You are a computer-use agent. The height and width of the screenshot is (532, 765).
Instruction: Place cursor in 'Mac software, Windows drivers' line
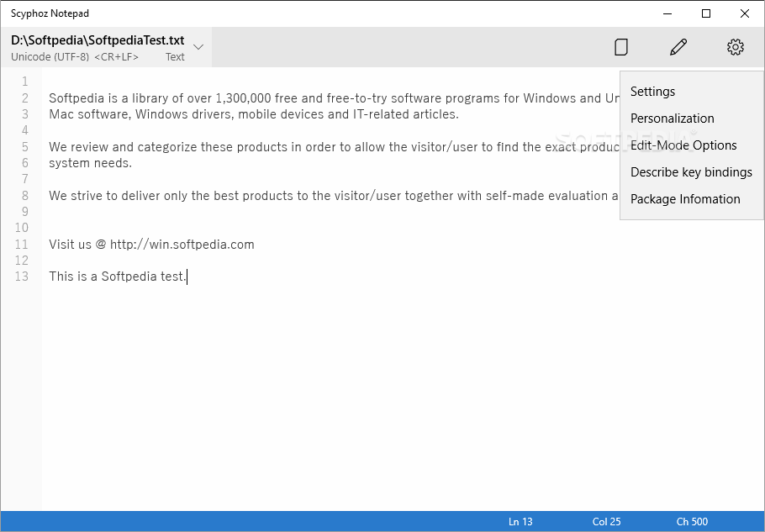click(x=254, y=114)
